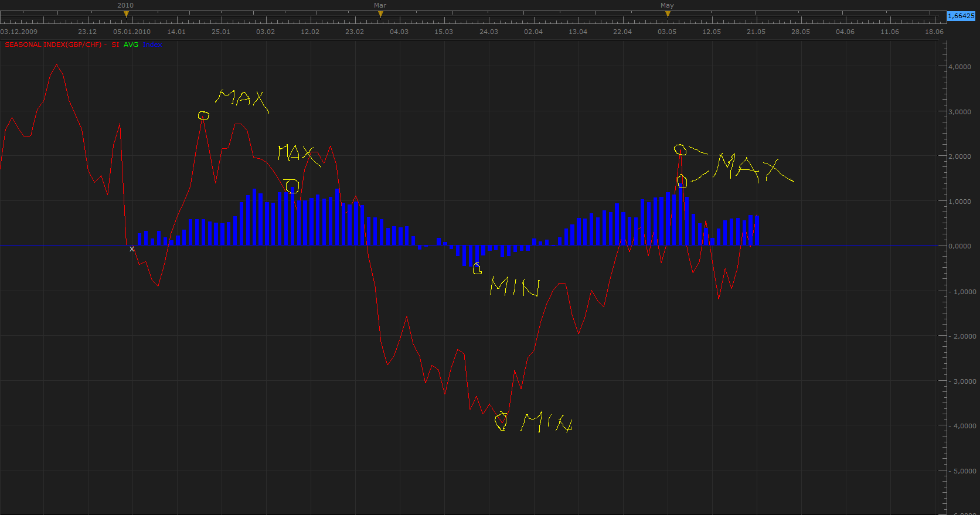Viewport: 980px width, 515px height.
Task: Click the SEASONAL INDEX(GBP/CHF) title label
Action: (x=53, y=45)
